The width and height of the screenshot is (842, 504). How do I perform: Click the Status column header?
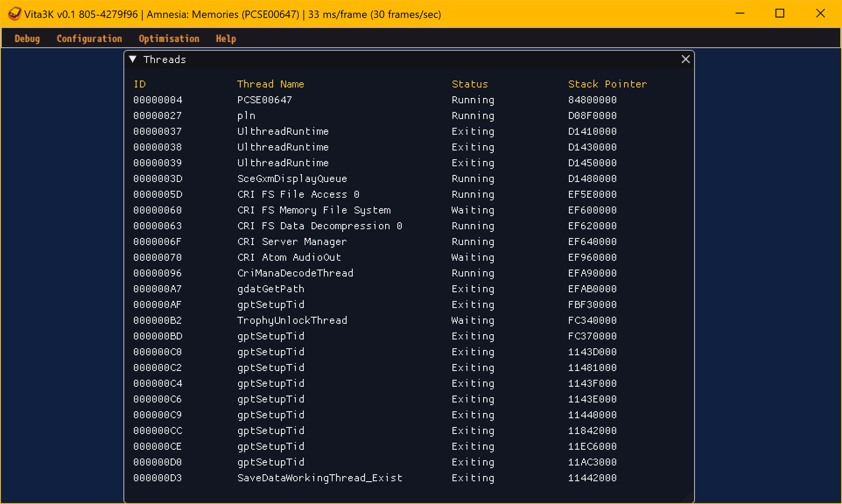click(x=470, y=84)
